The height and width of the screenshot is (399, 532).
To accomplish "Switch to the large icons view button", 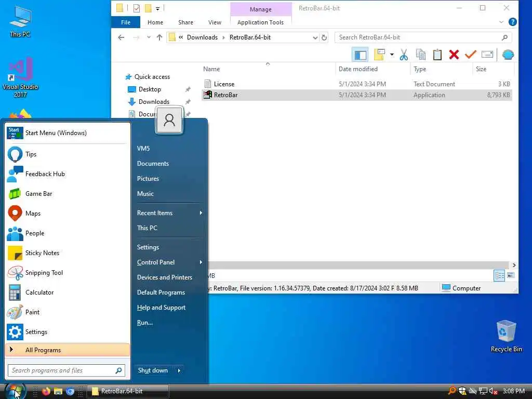I will tap(511, 275).
